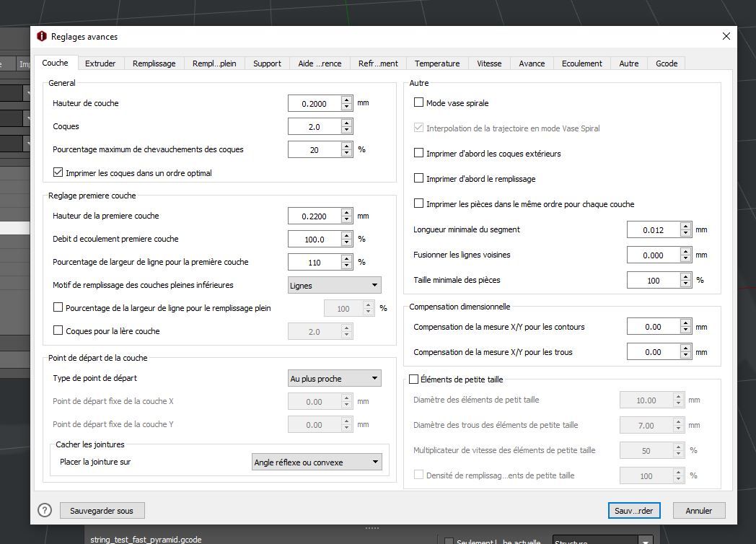The height and width of the screenshot is (544, 756).
Task: Click the chevauchements des coques percentage field
Action: click(315, 149)
